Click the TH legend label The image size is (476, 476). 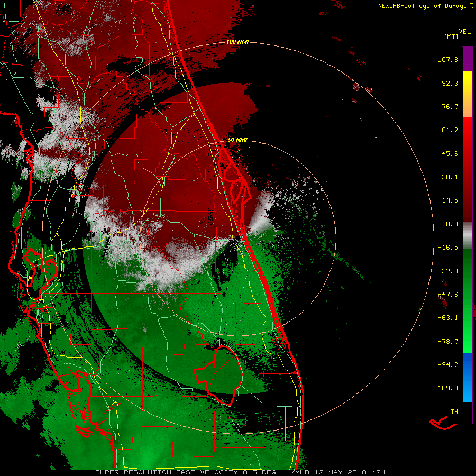[454, 412]
